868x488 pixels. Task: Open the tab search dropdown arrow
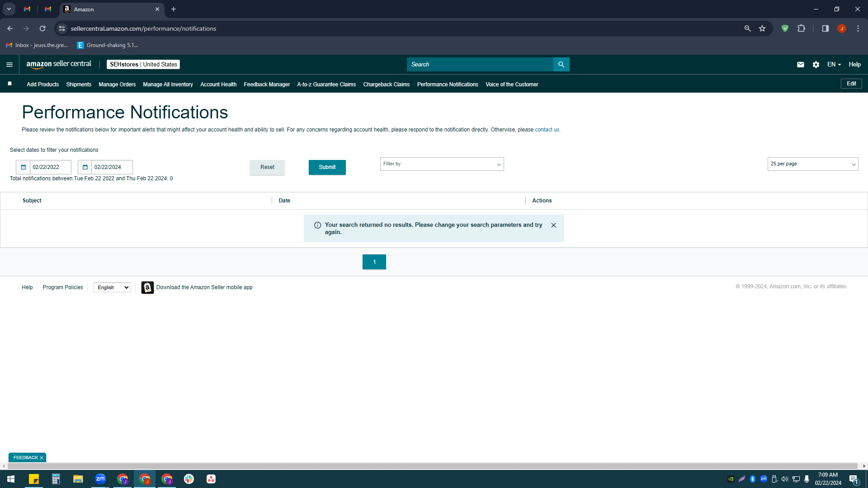9,9
